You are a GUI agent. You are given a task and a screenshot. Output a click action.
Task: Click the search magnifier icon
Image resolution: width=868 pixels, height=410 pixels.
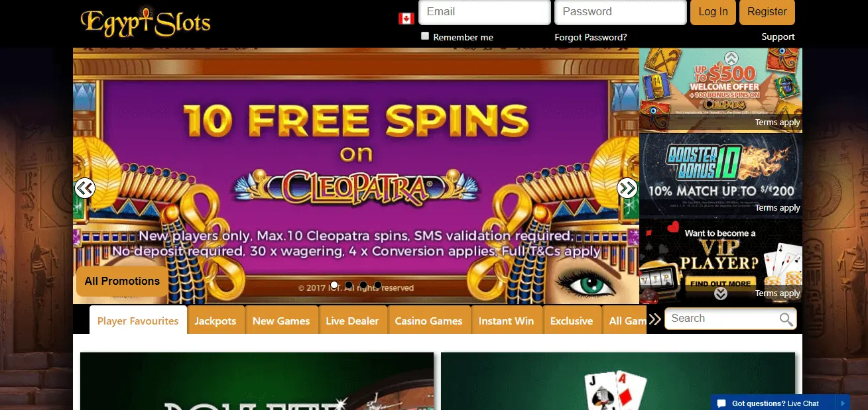(786, 320)
